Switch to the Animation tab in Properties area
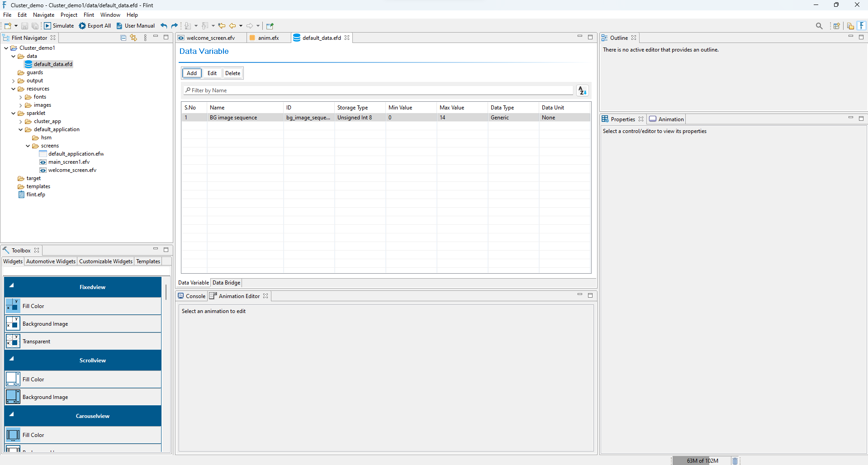The width and height of the screenshot is (868, 465). 666,119
